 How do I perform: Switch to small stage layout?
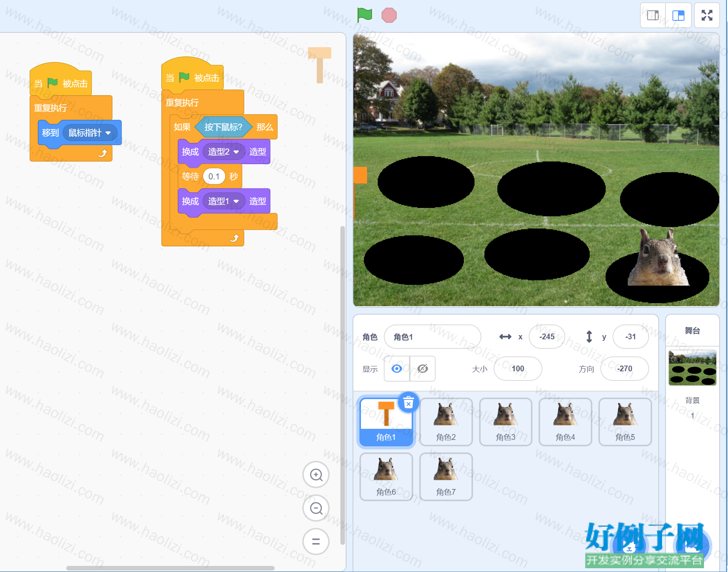point(653,15)
